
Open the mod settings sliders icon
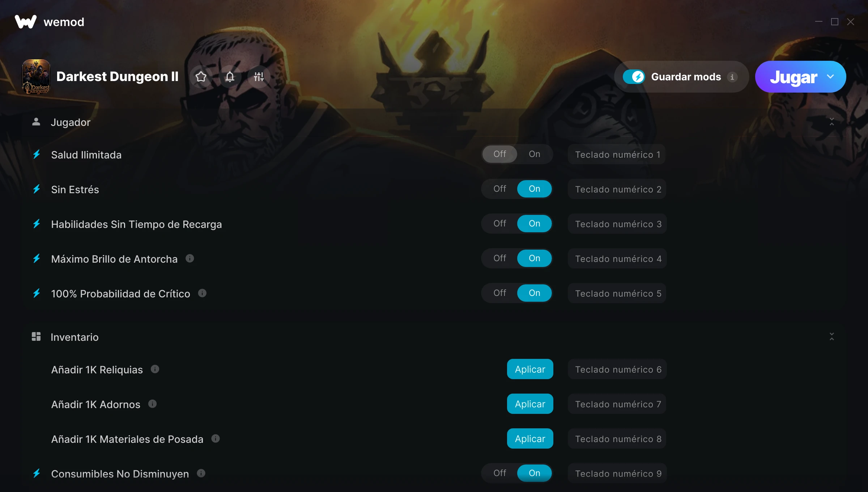[259, 77]
